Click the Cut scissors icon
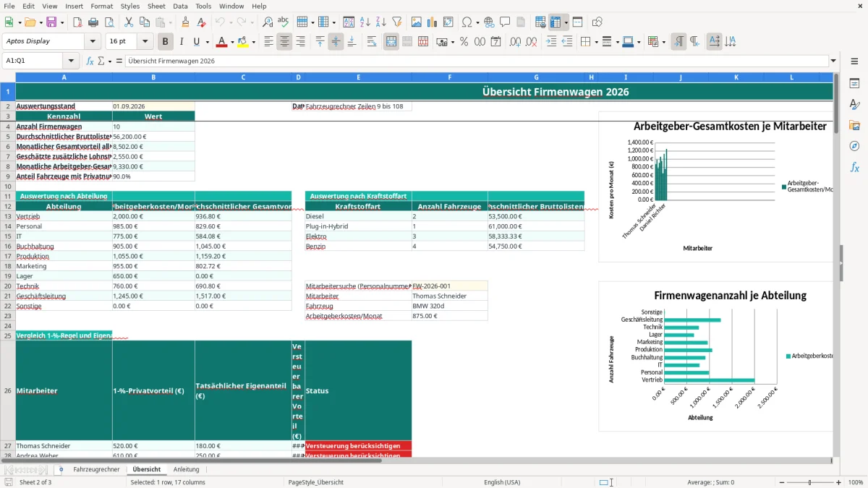The height and width of the screenshot is (488, 868). point(129,22)
